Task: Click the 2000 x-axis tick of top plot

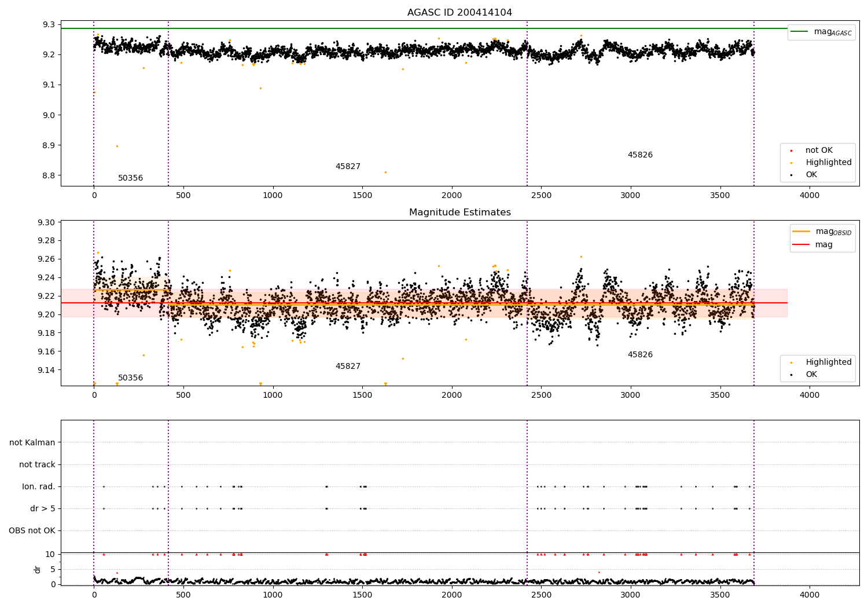Action: pyautogui.click(x=451, y=195)
